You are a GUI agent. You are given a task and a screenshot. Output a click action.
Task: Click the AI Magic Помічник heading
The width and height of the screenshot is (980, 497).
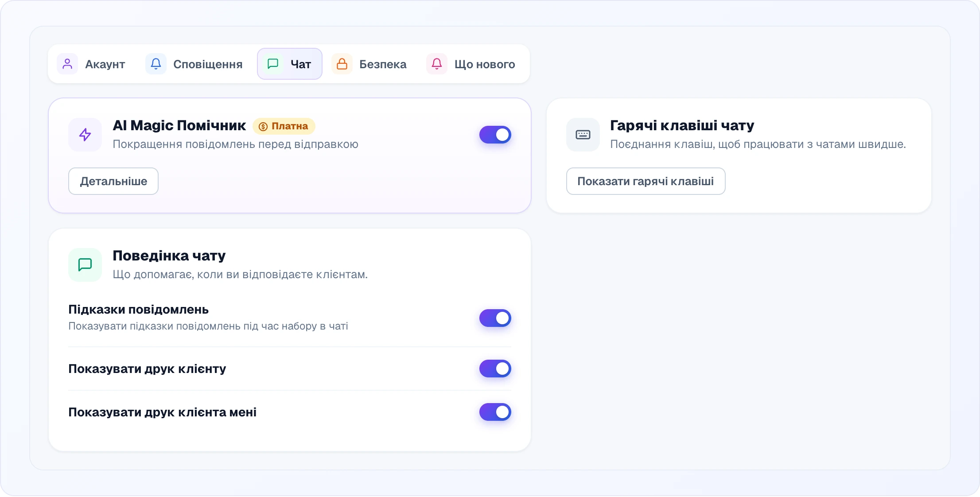(179, 125)
